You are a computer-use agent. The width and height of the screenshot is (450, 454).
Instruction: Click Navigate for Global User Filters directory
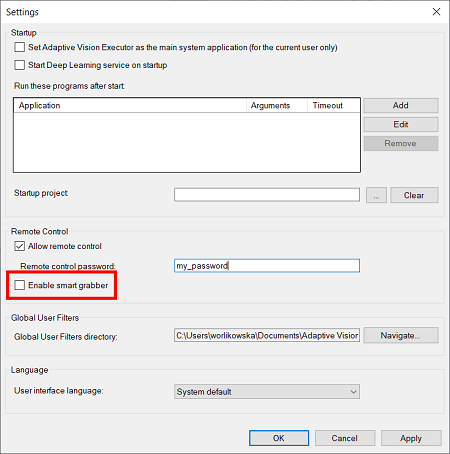click(401, 335)
